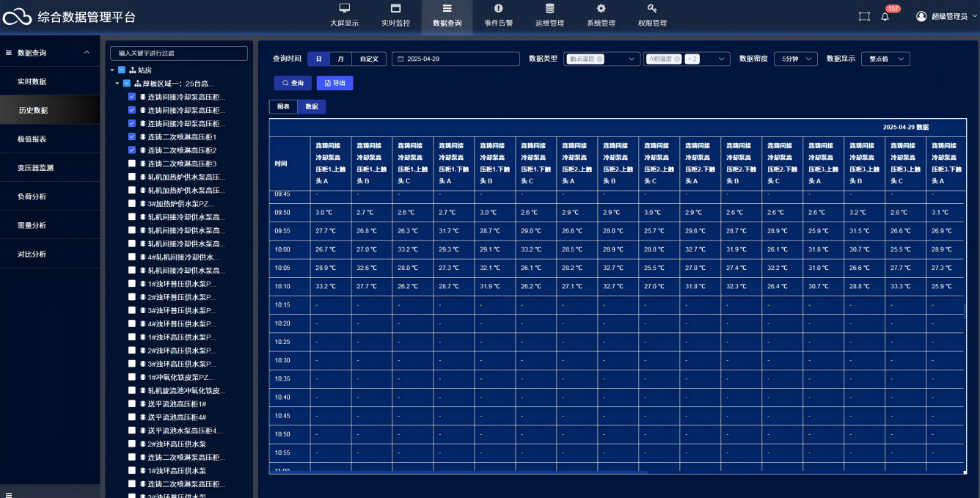This screenshot has width=980, height=498.
Task: Open the fullscreen toggle icon in header
Action: point(864,16)
